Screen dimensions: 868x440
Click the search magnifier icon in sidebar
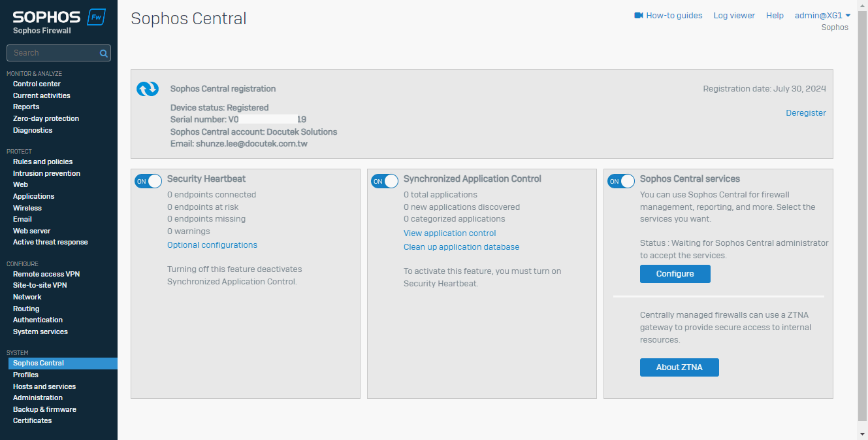(103, 54)
